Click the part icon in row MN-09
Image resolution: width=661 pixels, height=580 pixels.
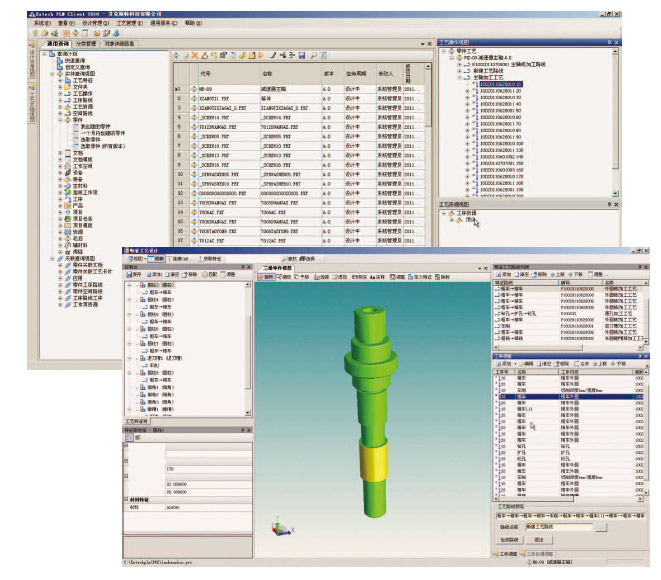click(x=194, y=88)
